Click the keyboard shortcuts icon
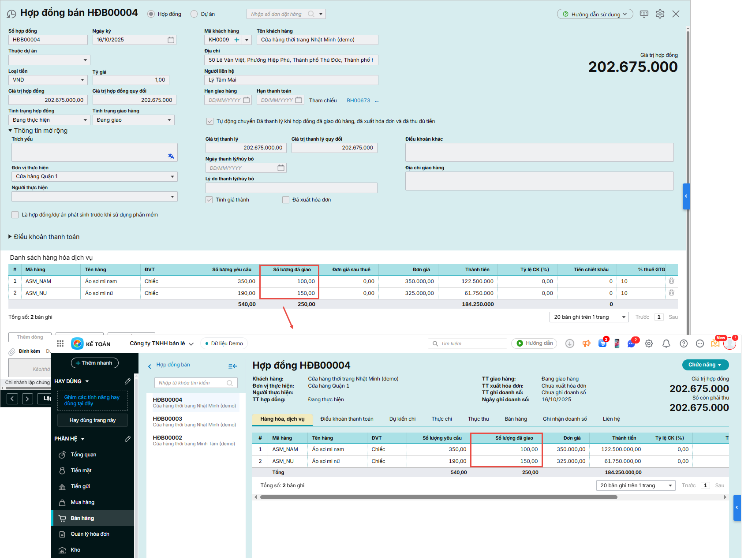The width and height of the screenshot is (748, 560). [644, 14]
